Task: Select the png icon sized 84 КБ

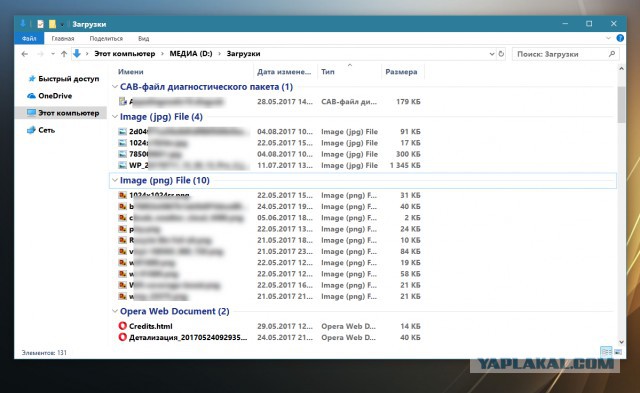Action: 122,251
